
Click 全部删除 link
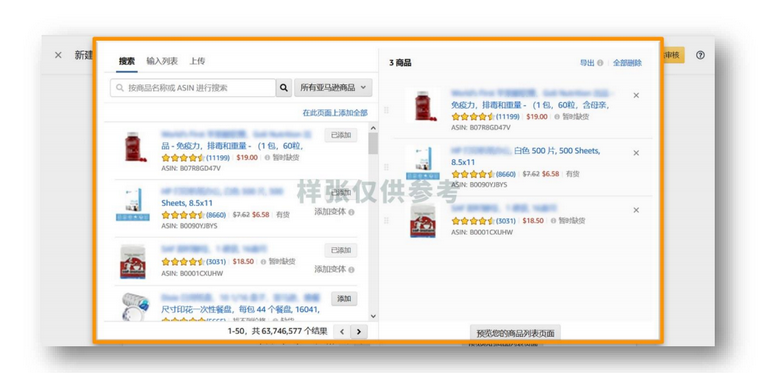(627, 63)
